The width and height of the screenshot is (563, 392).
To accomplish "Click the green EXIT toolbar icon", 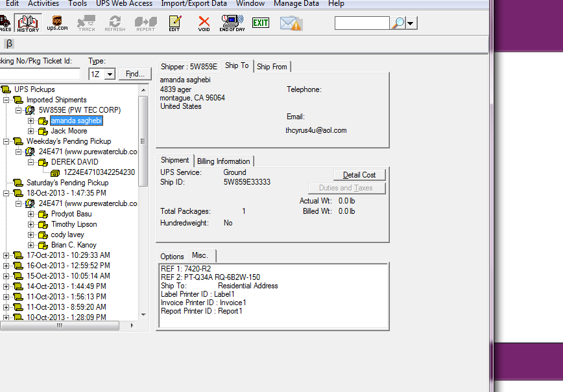I will tap(261, 23).
